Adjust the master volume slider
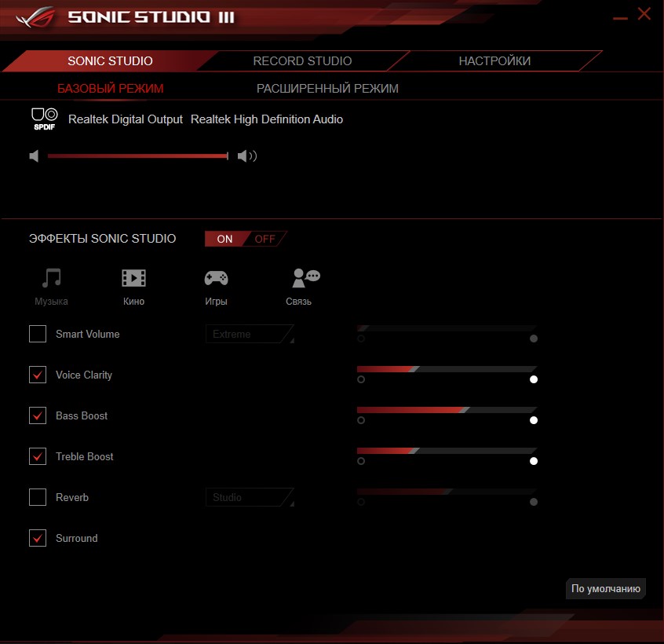The height and width of the screenshot is (644, 664). pyautogui.click(x=138, y=156)
